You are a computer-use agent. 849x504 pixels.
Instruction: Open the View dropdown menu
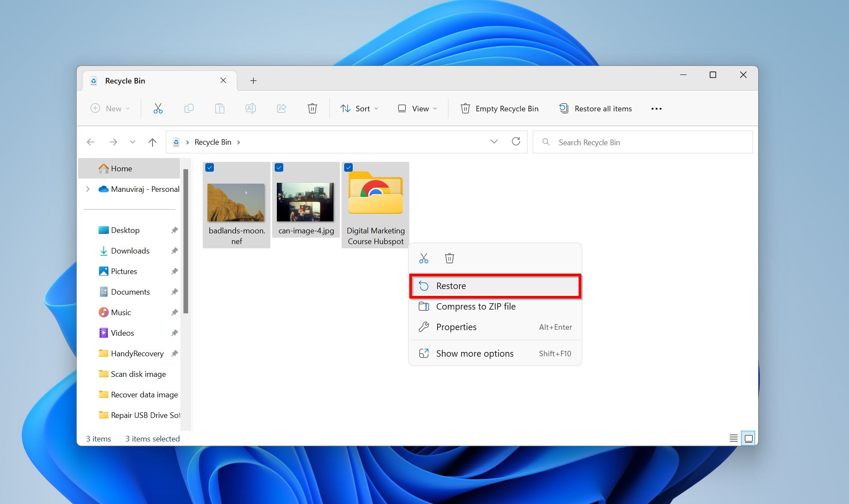coord(418,109)
